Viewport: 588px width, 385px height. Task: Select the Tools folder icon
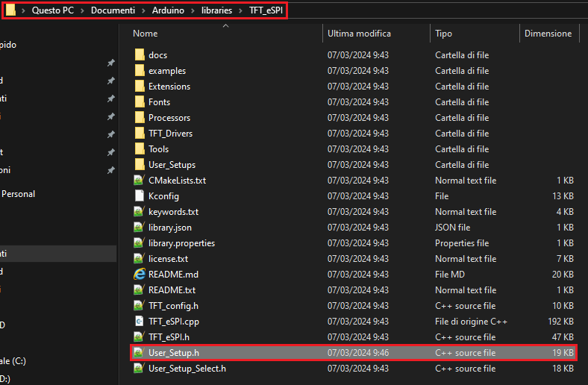[x=140, y=148]
